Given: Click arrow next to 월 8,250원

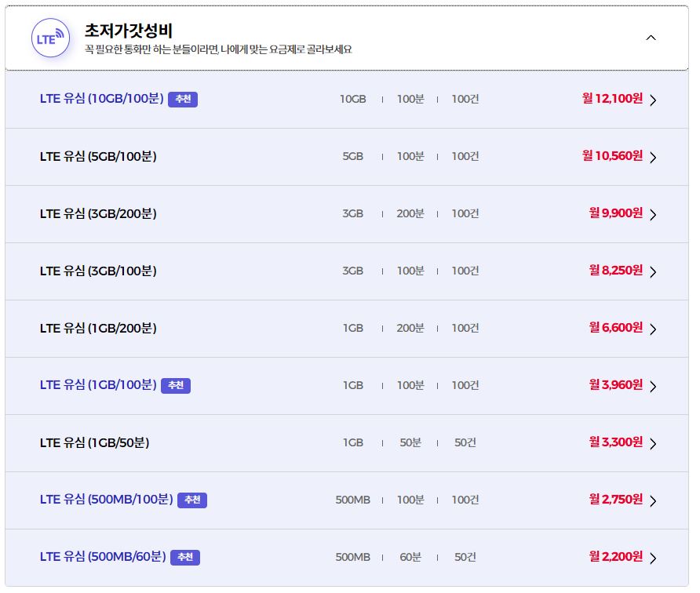Looking at the screenshot, I should pyautogui.click(x=653, y=272).
